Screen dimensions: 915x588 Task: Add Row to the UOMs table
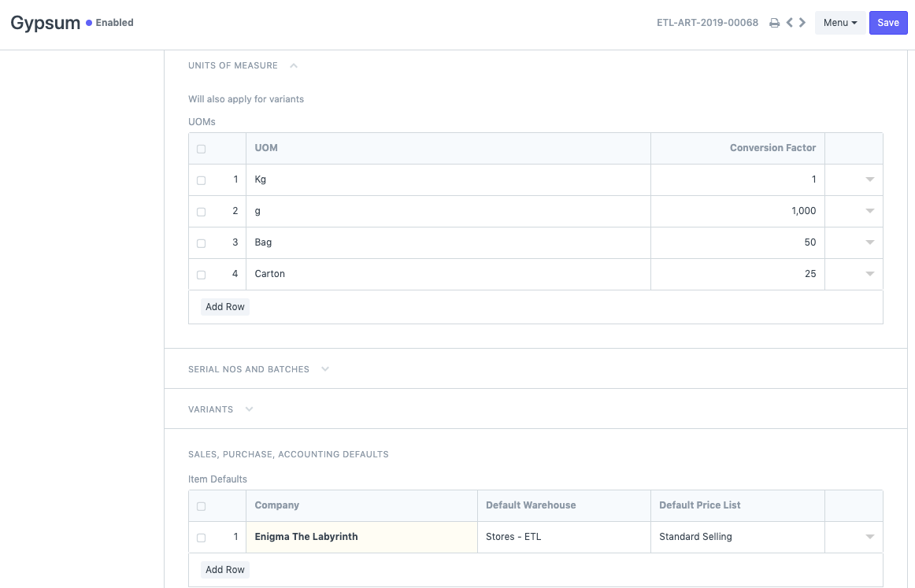point(225,307)
